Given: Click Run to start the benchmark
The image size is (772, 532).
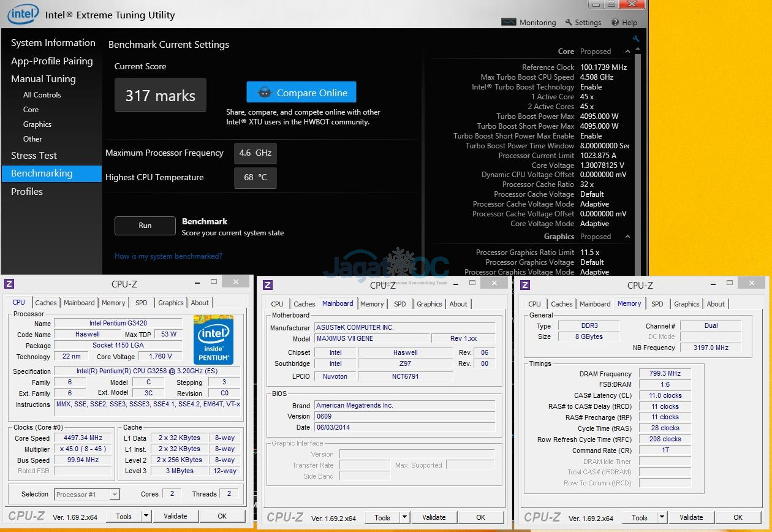Looking at the screenshot, I should (145, 226).
